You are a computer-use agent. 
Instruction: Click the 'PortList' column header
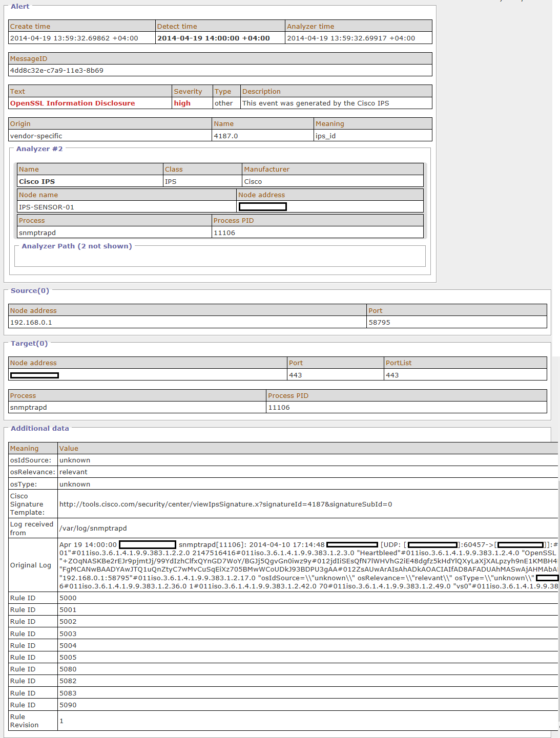(x=399, y=363)
